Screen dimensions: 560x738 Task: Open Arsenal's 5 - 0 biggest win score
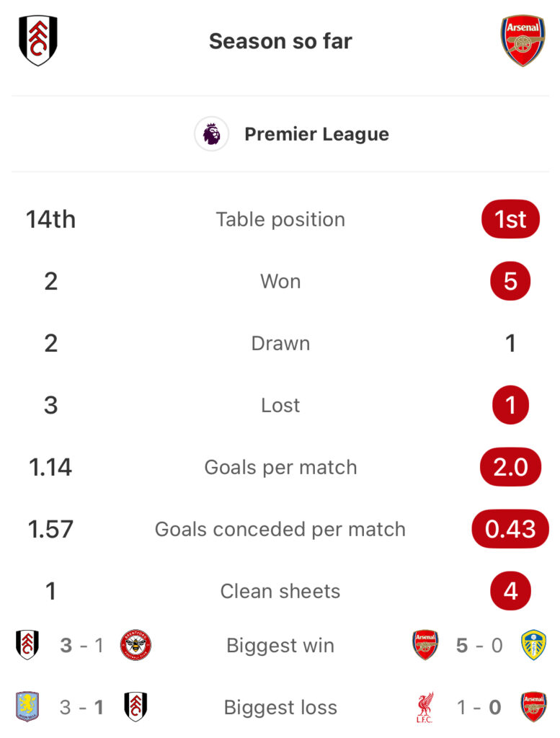click(x=479, y=645)
